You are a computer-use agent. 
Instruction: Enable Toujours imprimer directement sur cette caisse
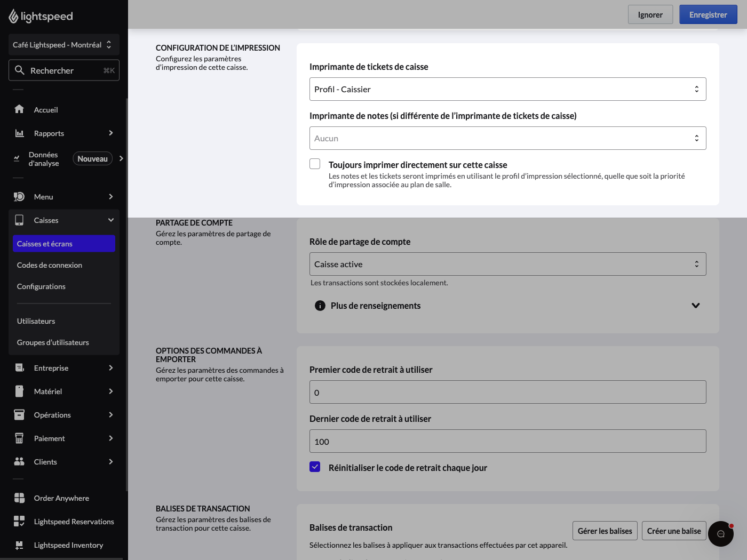click(315, 164)
